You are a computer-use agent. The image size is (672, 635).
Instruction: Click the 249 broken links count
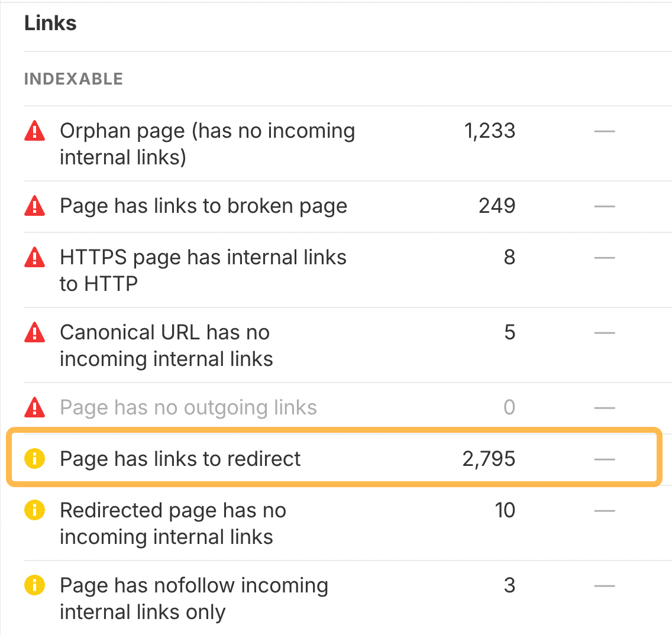pyautogui.click(x=497, y=206)
